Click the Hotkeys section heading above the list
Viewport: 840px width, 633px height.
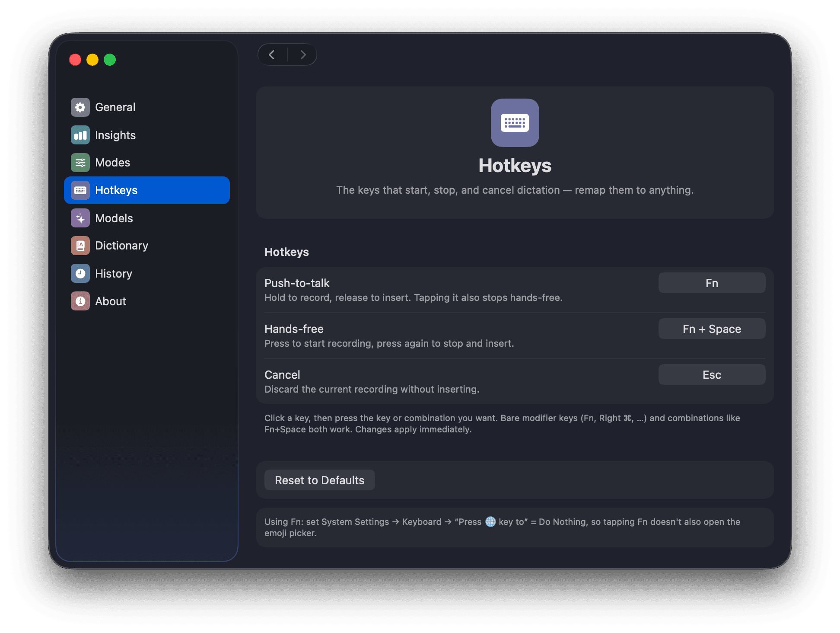pos(286,252)
